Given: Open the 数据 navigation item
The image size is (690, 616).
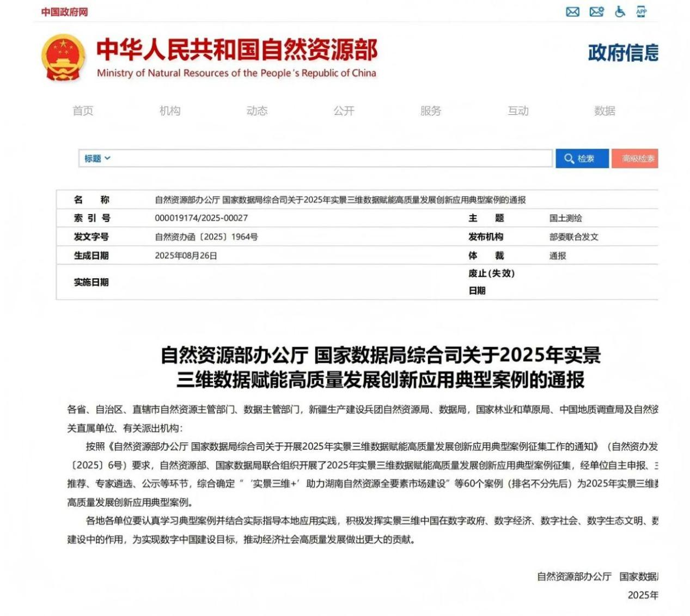Looking at the screenshot, I should point(604,111).
